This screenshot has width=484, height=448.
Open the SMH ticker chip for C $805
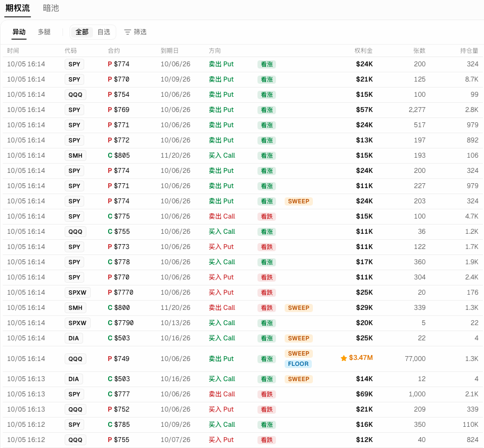coord(76,155)
